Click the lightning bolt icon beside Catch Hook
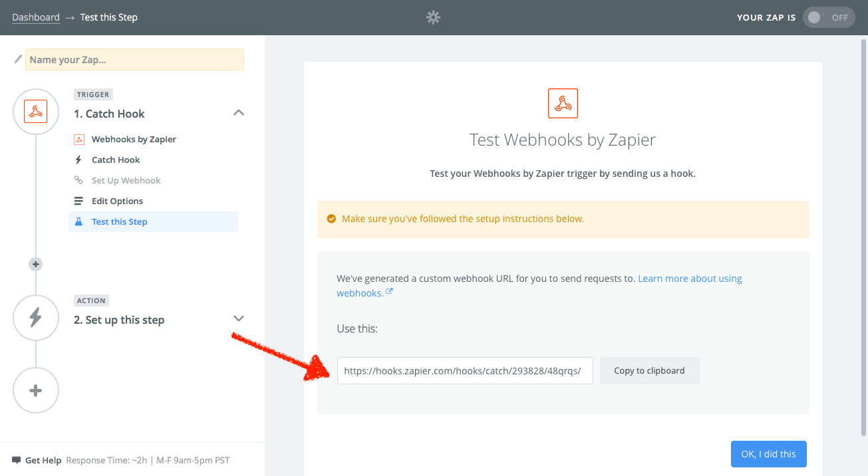 tap(78, 160)
